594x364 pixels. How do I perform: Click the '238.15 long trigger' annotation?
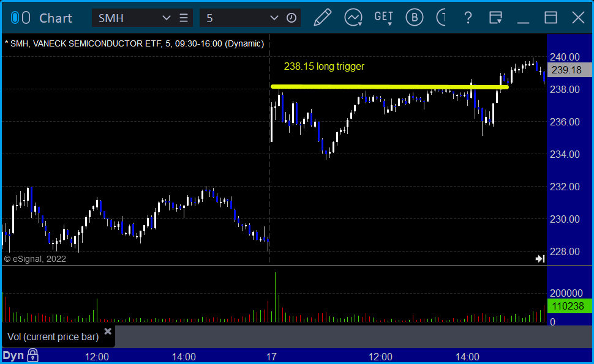click(x=324, y=66)
